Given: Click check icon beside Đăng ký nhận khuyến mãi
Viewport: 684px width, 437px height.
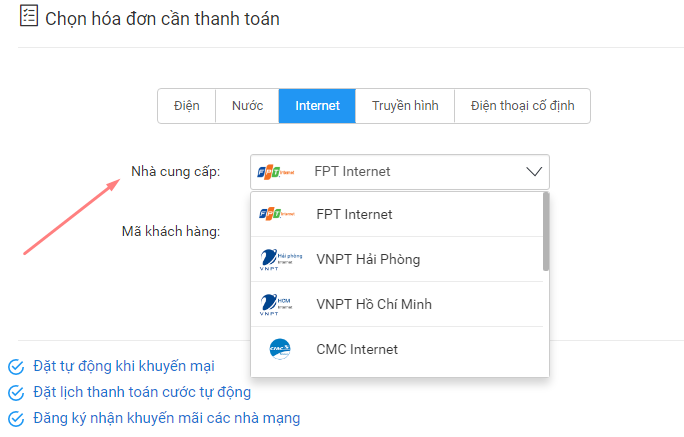Looking at the screenshot, I should 16,419.
